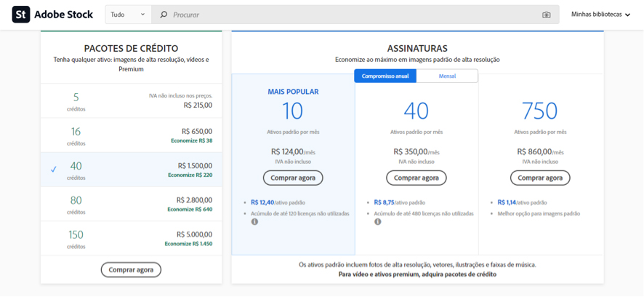Click the large 750 plan number
This screenshot has height=297, width=644.
coord(539,111)
